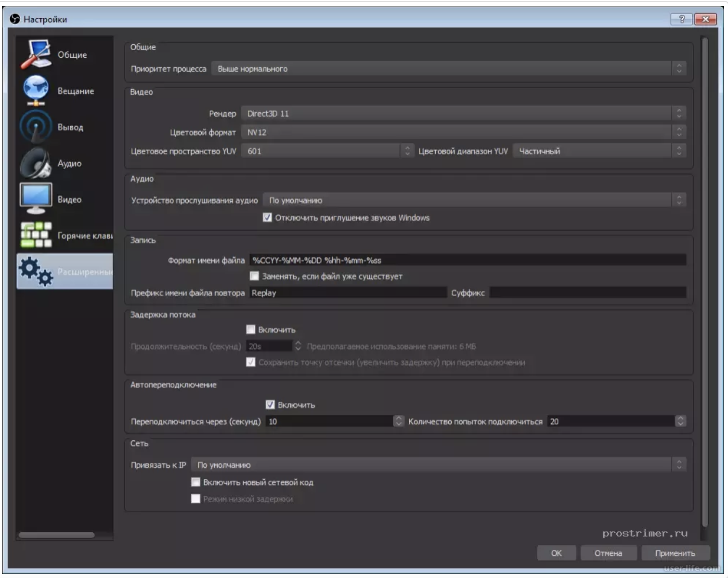Screen dimensions: 728x578
Task: Open Цветовой диапазон YUV Частичный dropdown
Action: point(599,151)
